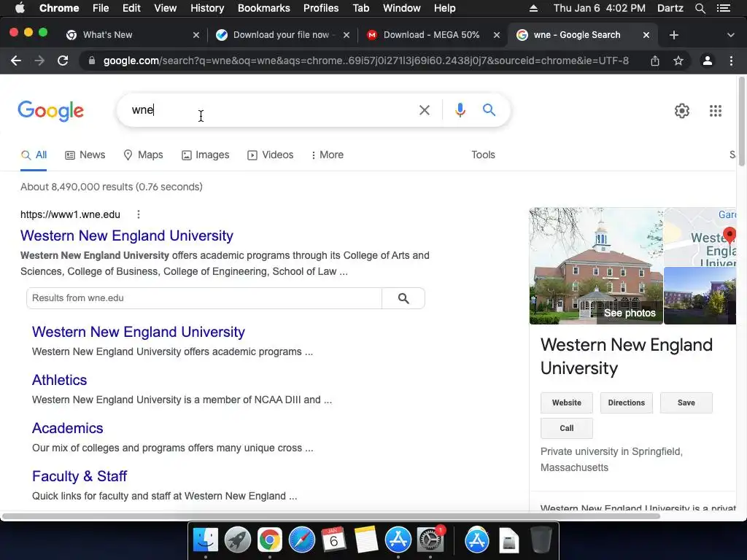The width and height of the screenshot is (747, 560).
Task: Open a new tab with plus button
Action: [673, 35]
